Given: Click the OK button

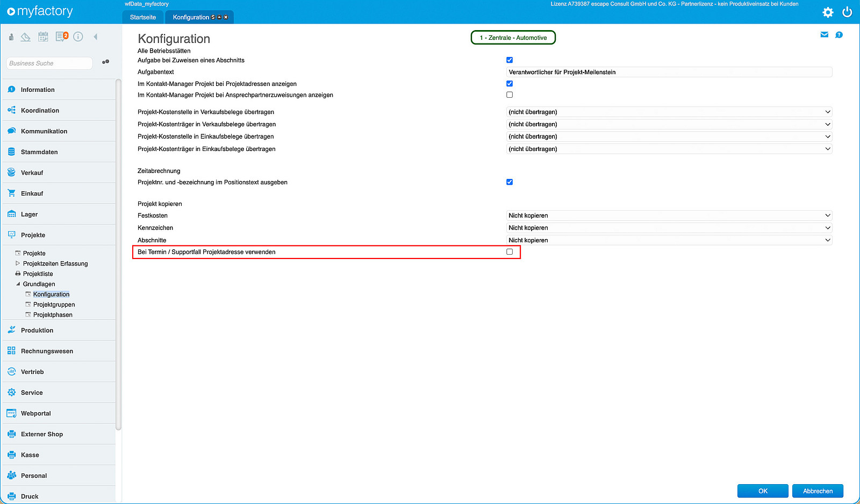Looking at the screenshot, I should coord(763,491).
